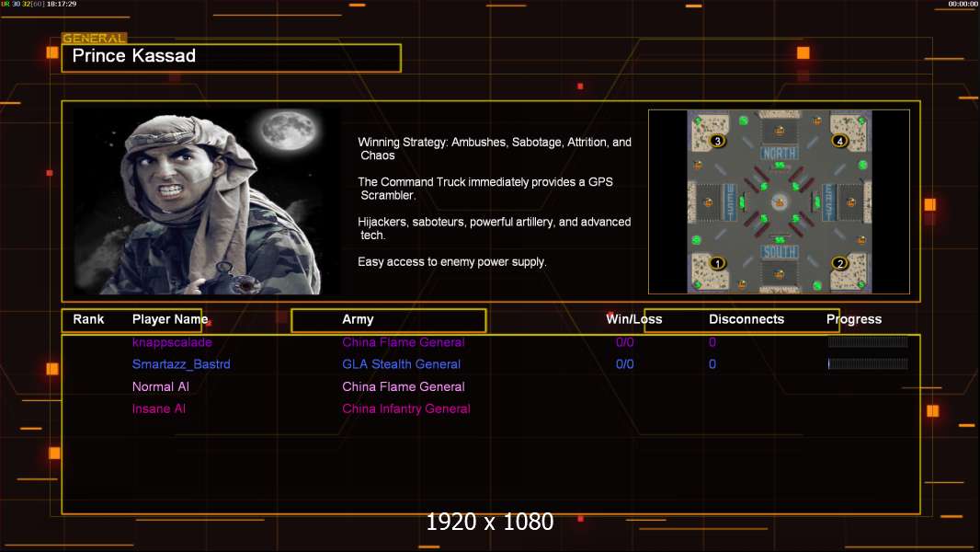Click the moon in the general portrait
The height and width of the screenshot is (552, 980).
click(x=289, y=131)
